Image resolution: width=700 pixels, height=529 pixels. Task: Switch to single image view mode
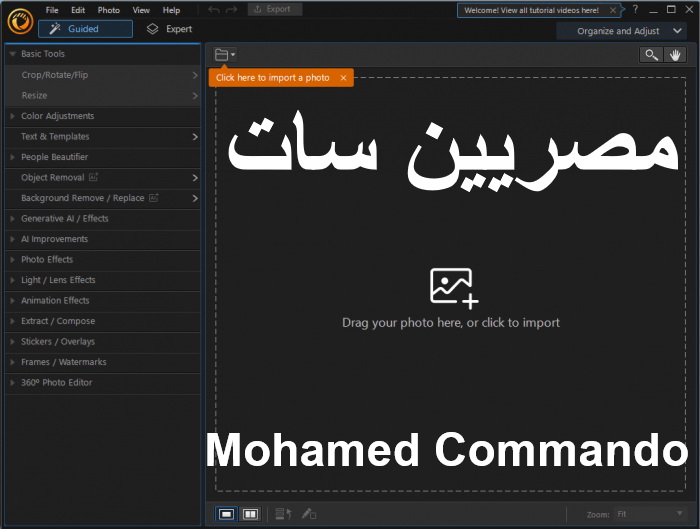tap(227, 514)
